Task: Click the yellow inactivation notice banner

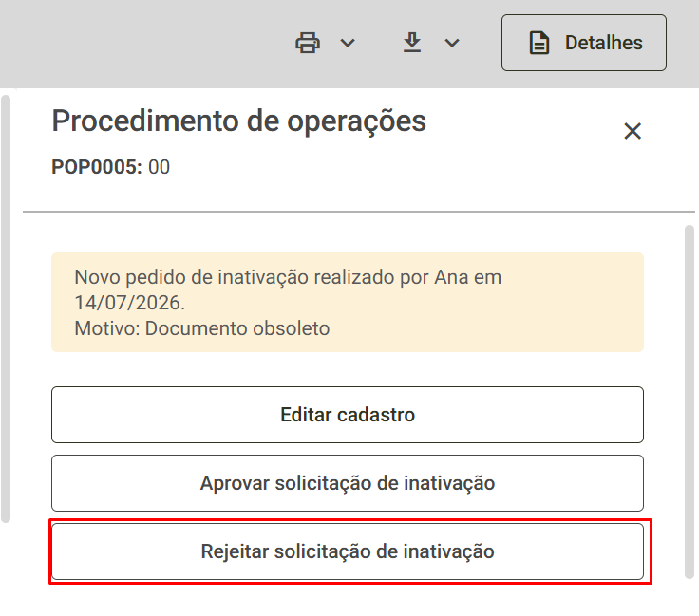Action: (x=348, y=303)
